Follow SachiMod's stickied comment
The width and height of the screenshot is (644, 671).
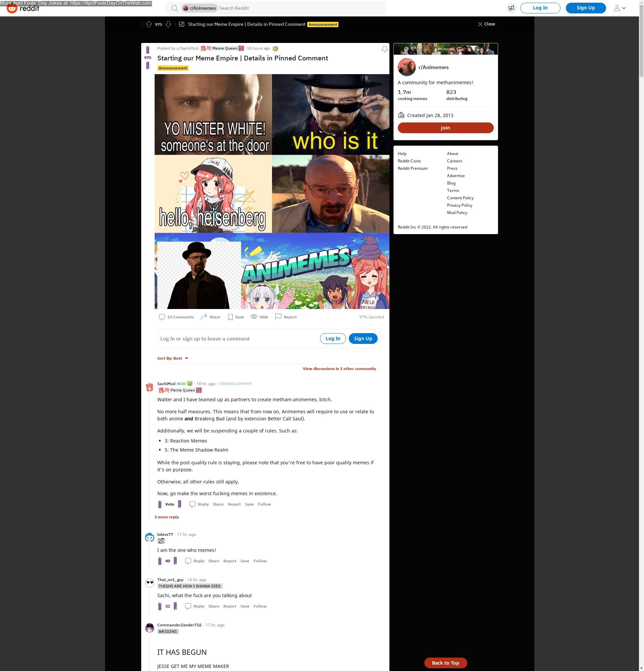(264, 504)
